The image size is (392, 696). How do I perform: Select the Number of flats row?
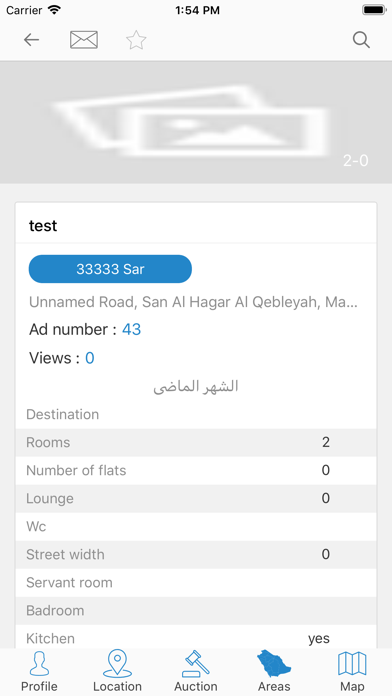(x=196, y=471)
